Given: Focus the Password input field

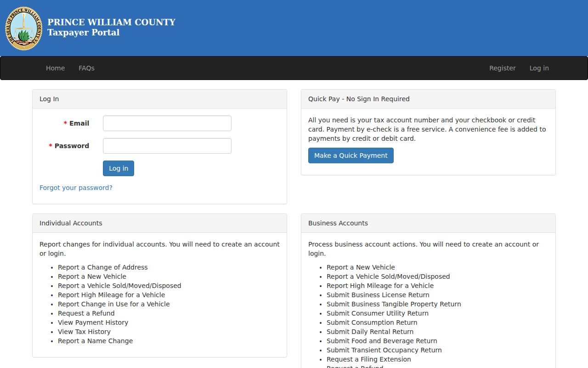Looking at the screenshot, I should (x=167, y=146).
